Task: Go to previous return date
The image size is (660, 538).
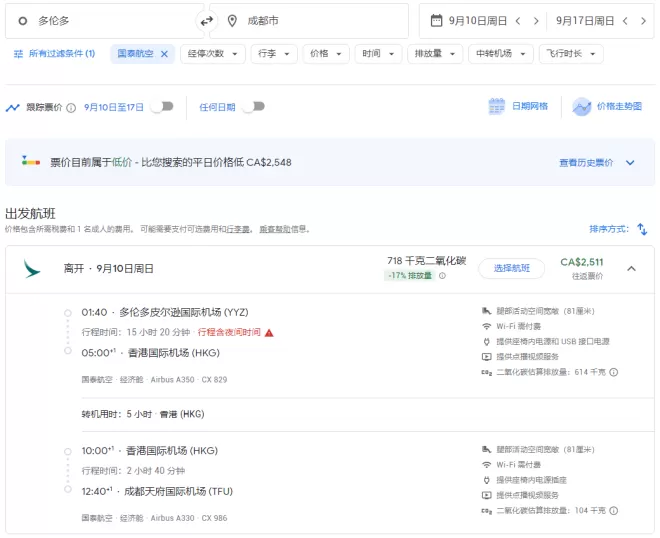Action: pos(625,21)
